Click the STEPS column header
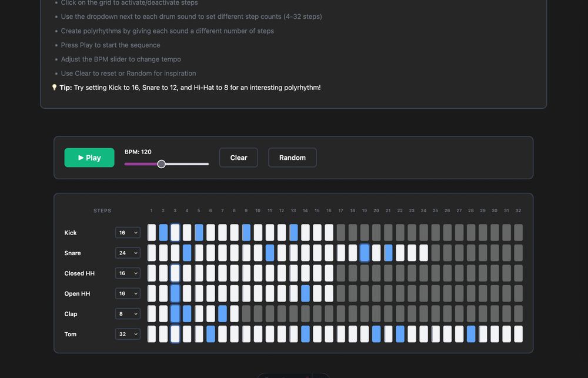This screenshot has height=378, width=588. pos(102,210)
